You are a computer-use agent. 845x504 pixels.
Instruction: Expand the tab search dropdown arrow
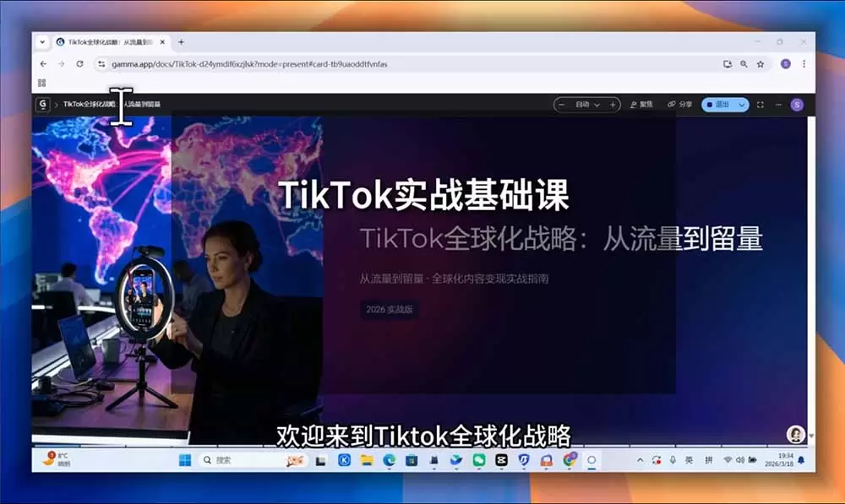tap(42, 42)
